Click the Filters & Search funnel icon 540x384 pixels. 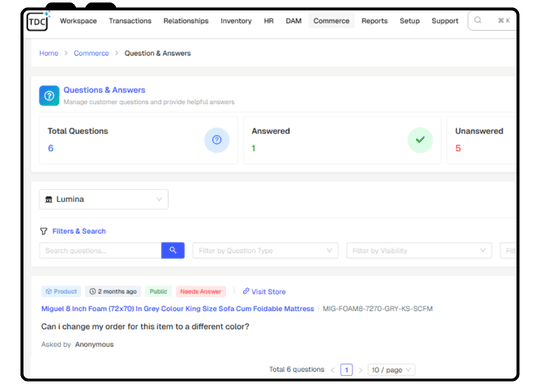(x=43, y=231)
